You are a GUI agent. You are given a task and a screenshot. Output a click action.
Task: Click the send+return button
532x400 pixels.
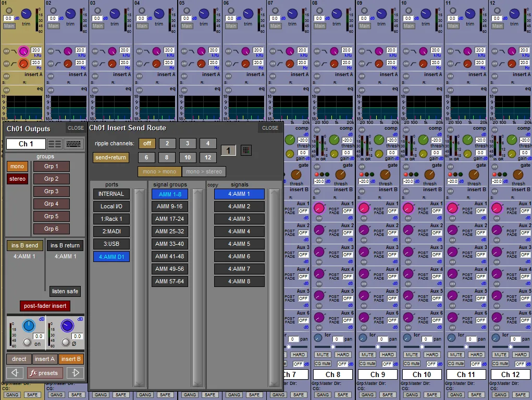[110, 157]
